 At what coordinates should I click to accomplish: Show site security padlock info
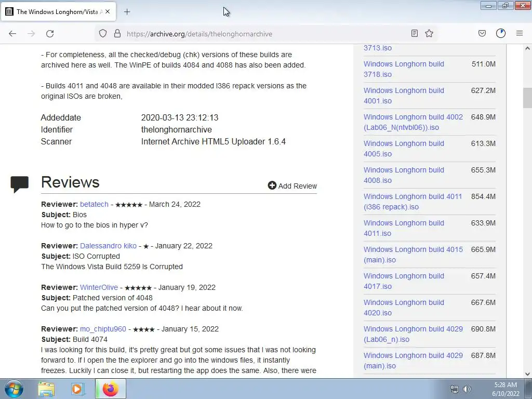coord(117,34)
